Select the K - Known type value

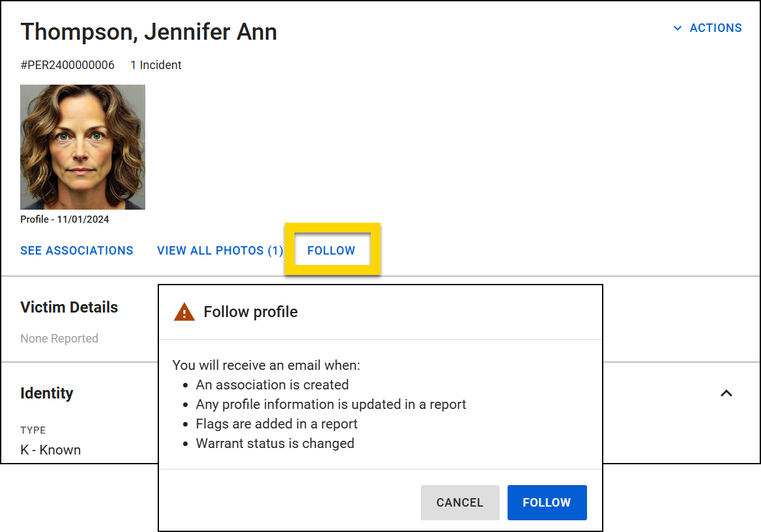(50, 449)
